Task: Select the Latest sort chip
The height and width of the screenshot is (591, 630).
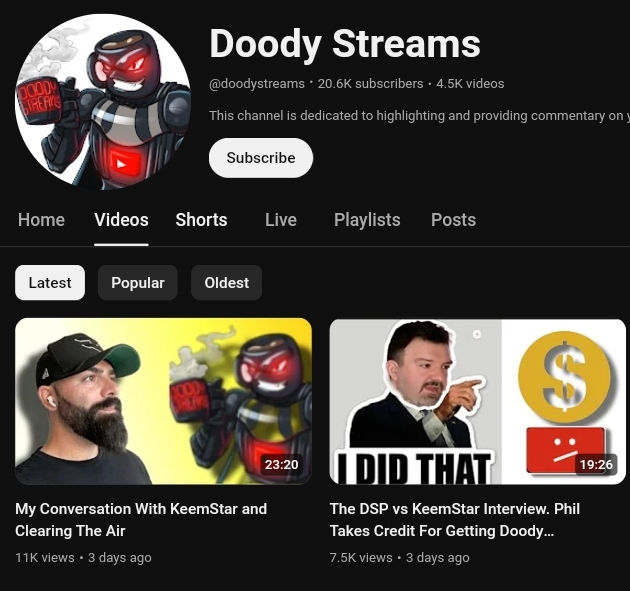Action: 50,282
